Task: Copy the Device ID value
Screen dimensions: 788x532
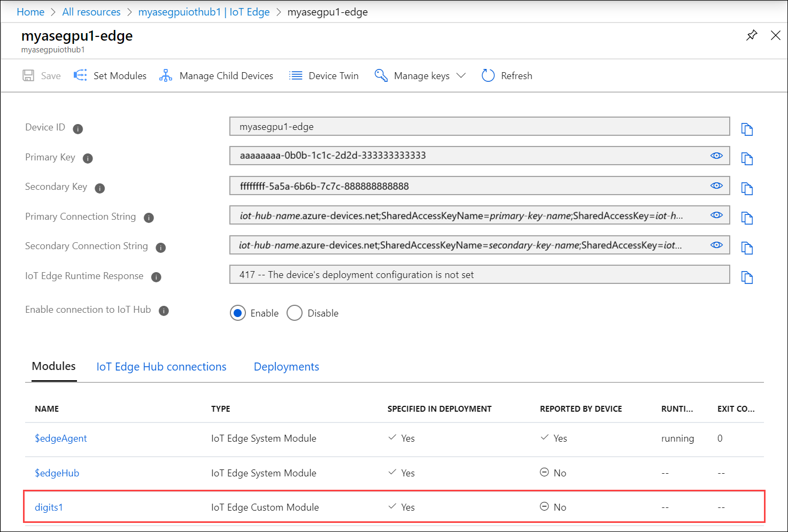Action: pyautogui.click(x=747, y=129)
